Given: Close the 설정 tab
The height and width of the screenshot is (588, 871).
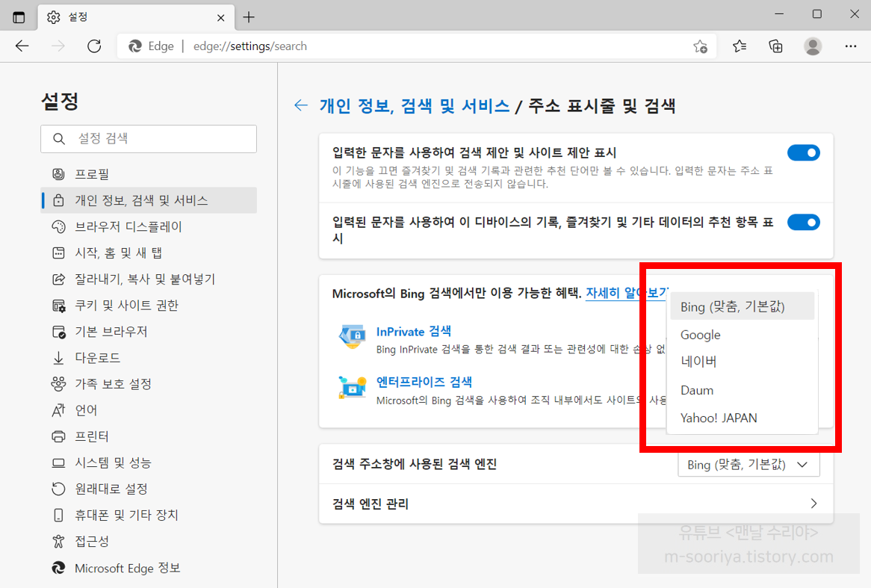Looking at the screenshot, I should [x=220, y=18].
